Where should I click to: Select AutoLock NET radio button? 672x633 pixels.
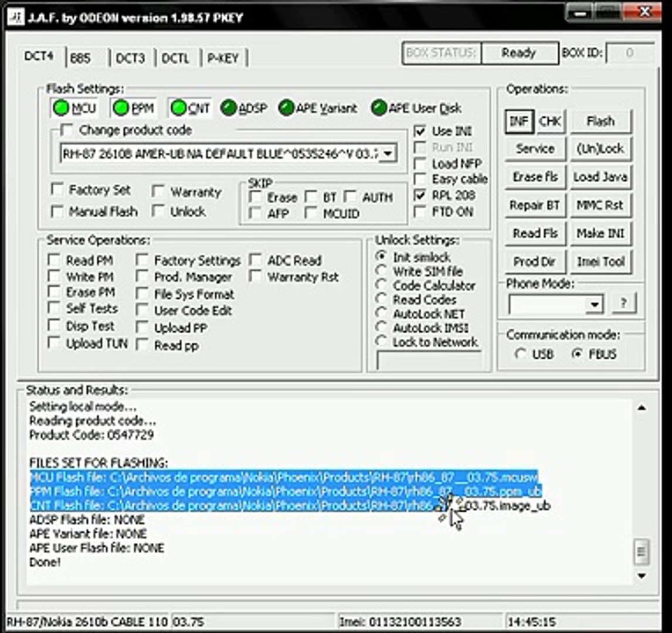pos(381,313)
